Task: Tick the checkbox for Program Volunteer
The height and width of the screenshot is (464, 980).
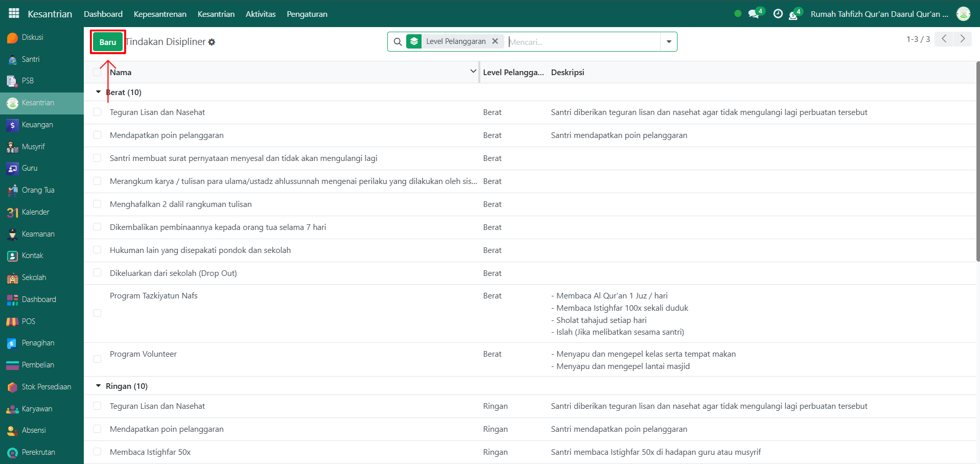Action: (97, 359)
